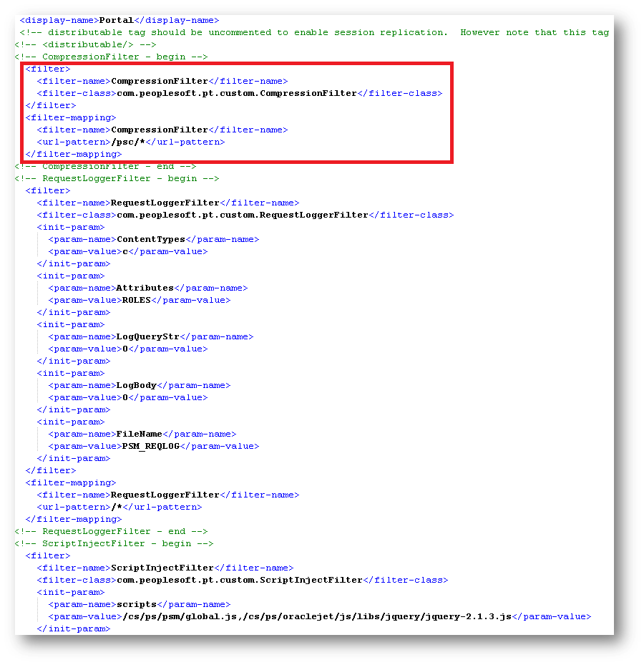Select the filter-class com.peoplesoft.pt.custom.RequestLoggerFilter line
Screen dimensions: 644x665
click(x=245, y=215)
